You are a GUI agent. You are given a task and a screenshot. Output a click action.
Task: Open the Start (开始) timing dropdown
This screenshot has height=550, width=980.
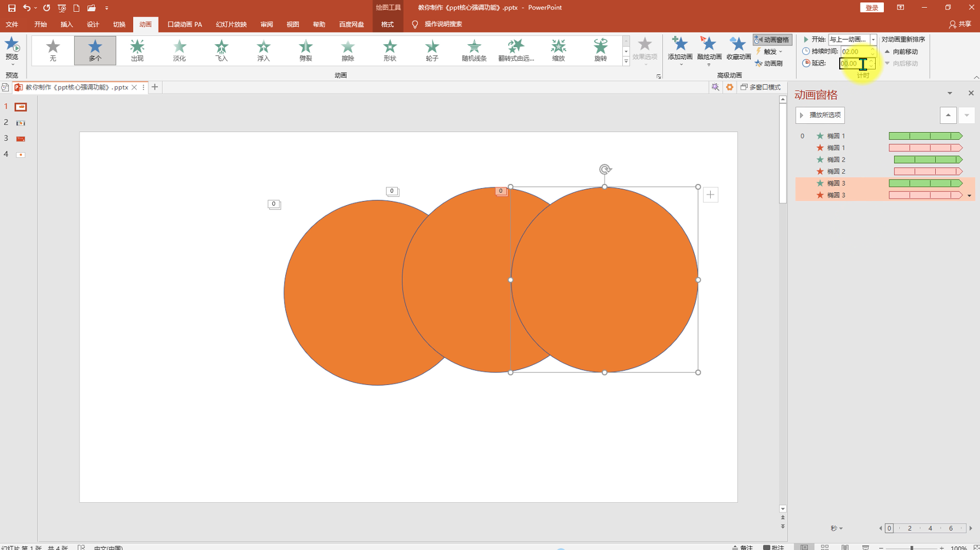point(873,39)
